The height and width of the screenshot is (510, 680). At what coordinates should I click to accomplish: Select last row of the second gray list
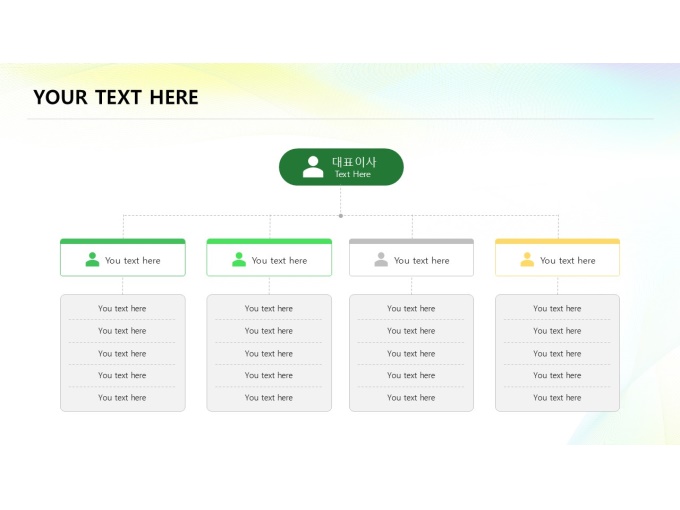pyautogui.click(x=269, y=398)
